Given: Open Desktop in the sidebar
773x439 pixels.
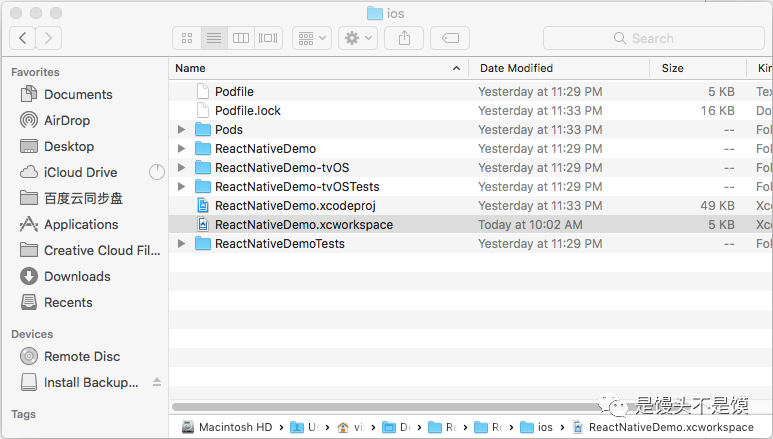Looking at the screenshot, I should point(57,146).
